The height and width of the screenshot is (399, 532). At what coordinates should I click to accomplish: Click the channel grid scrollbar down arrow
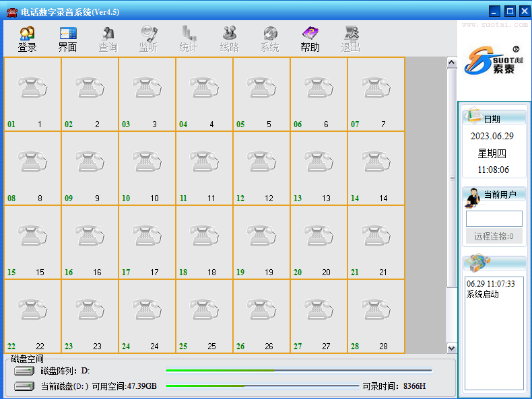tap(451, 348)
